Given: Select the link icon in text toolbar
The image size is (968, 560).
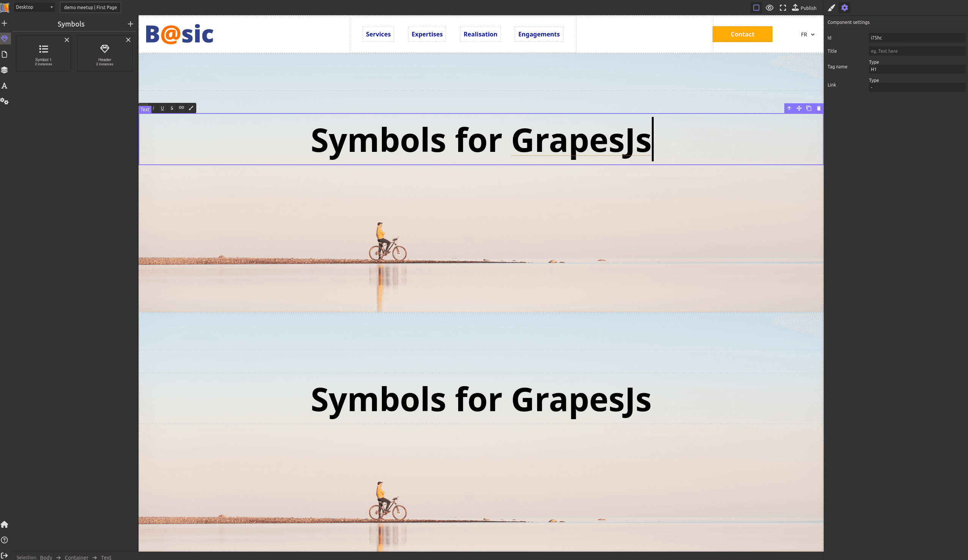Looking at the screenshot, I should (181, 108).
